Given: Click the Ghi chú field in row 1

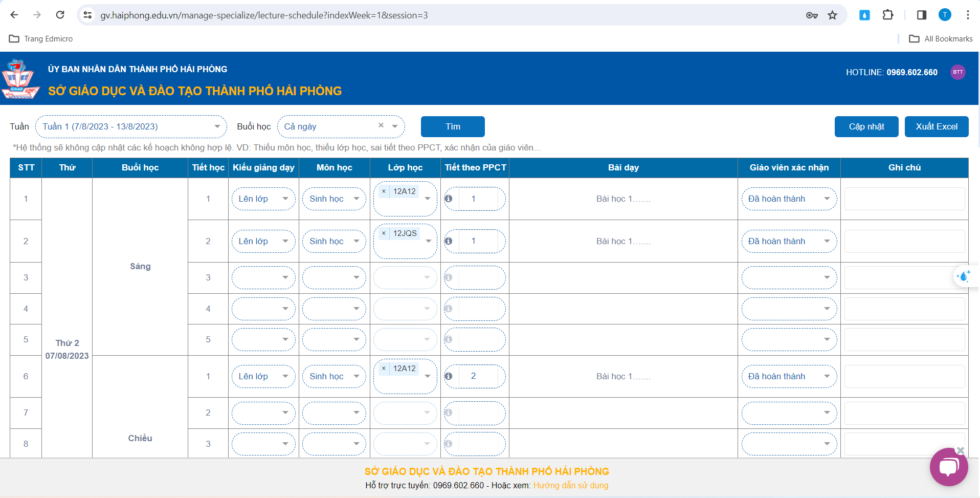Looking at the screenshot, I should pyautogui.click(x=904, y=199).
